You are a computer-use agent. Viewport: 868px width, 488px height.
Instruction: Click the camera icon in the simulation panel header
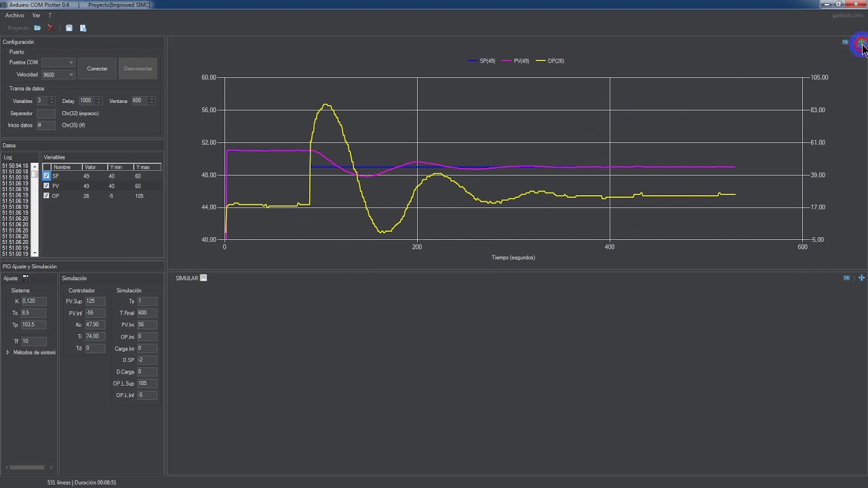(x=846, y=278)
